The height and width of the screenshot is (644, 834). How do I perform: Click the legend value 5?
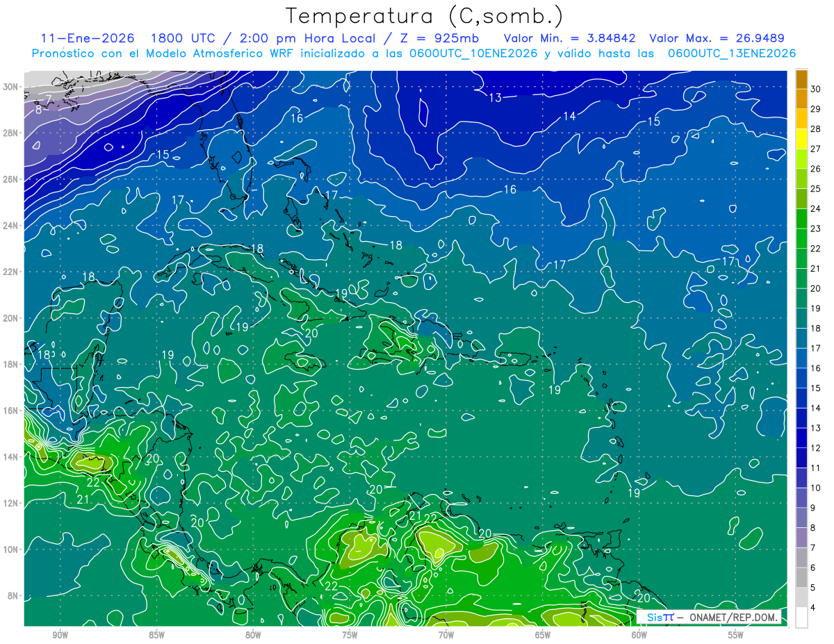[x=815, y=588]
